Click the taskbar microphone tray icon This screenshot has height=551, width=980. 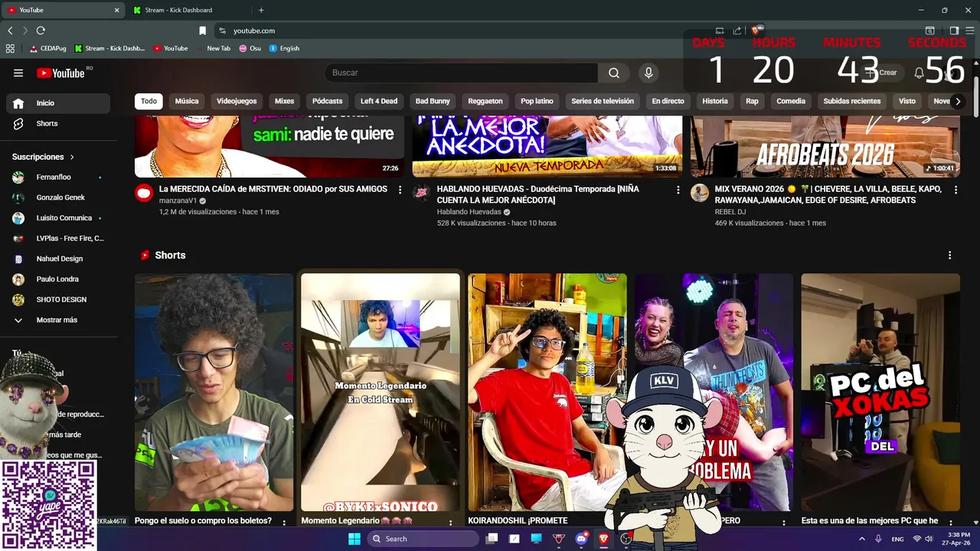pyautogui.click(x=878, y=539)
